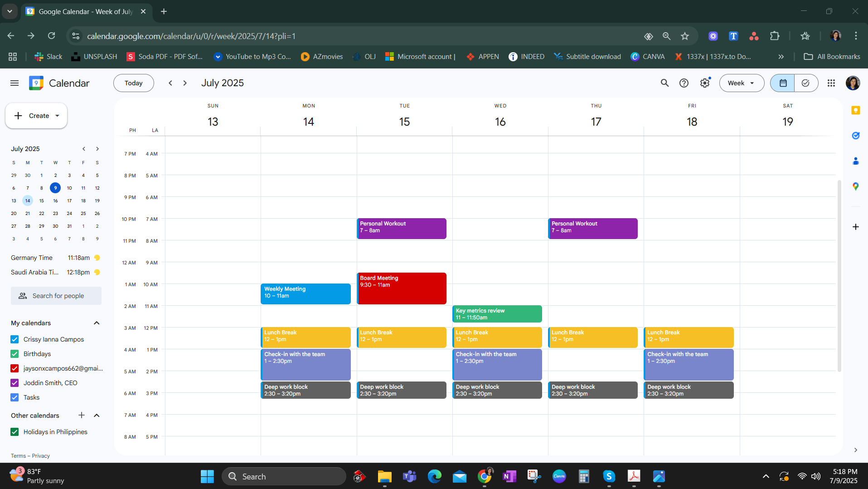868x489 pixels.
Task: Toggle Joddin Smith, CEO calendar
Action: tap(15, 383)
